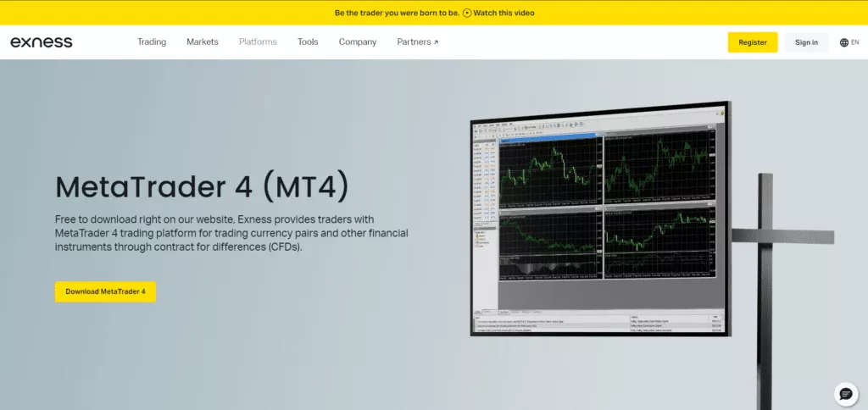This screenshot has height=410, width=868.
Task: Click the globe language icon
Action: (844, 42)
